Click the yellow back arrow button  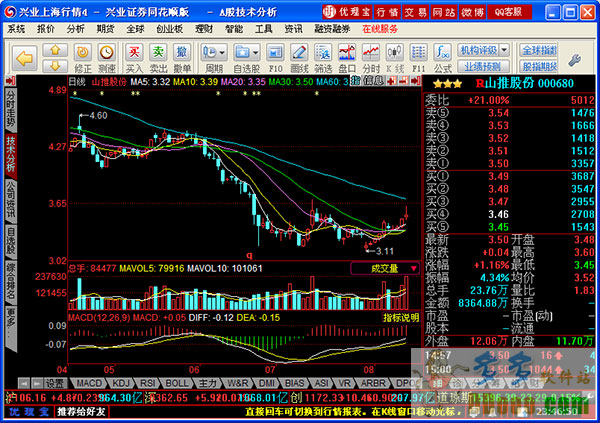(24, 59)
